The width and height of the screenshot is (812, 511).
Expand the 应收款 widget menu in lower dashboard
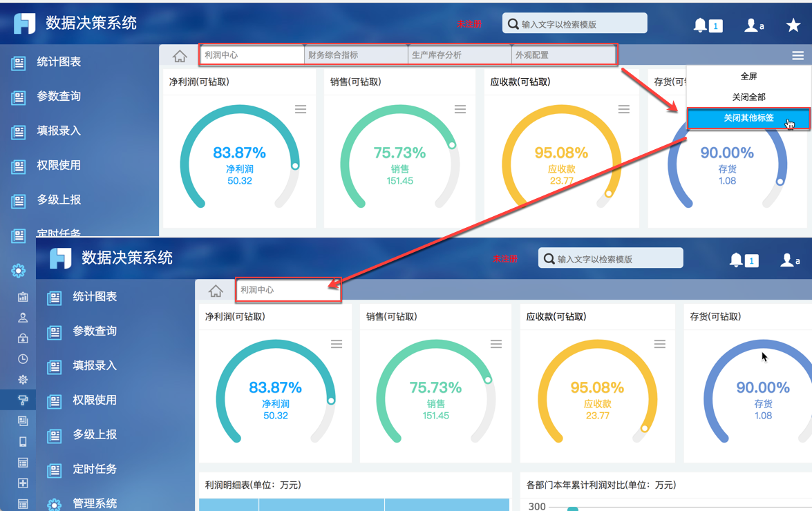pyautogui.click(x=659, y=344)
